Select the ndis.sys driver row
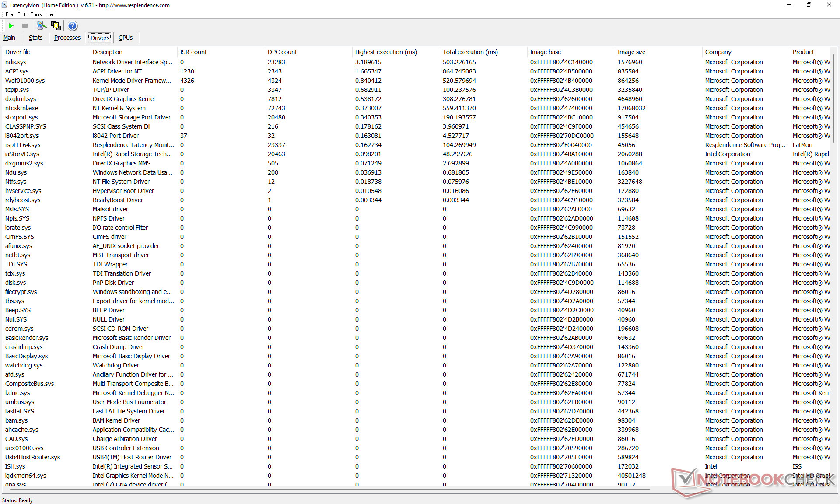This screenshot has height=504, width=840. coord(16,62)
